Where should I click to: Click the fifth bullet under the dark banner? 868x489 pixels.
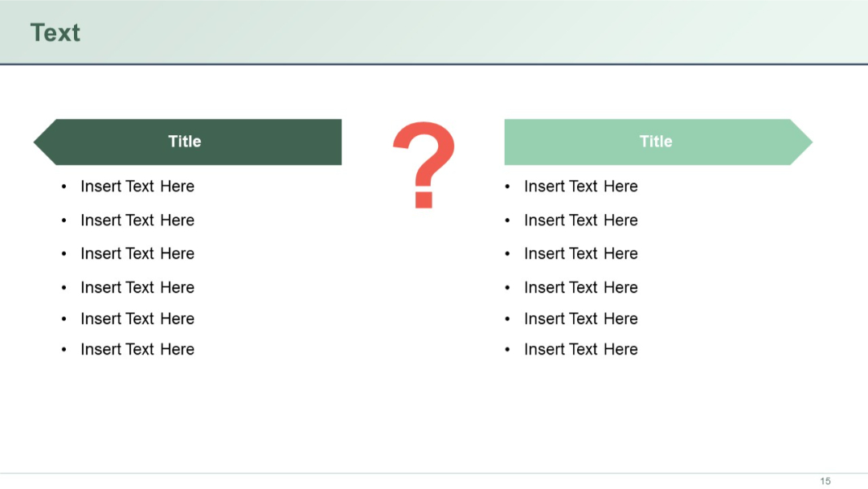click(137, 318)
